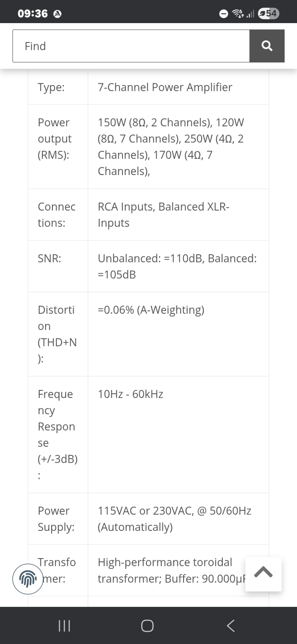Tap the do-not-disturb status icon
The height and width of the screenshot is (644, 297).
224,14
